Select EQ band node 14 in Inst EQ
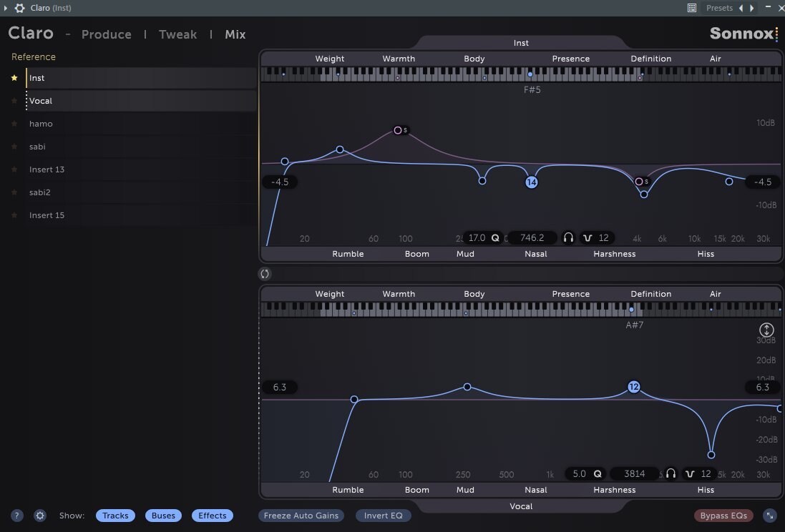Viewport: 785px width, 532px height. pos(531,182)
